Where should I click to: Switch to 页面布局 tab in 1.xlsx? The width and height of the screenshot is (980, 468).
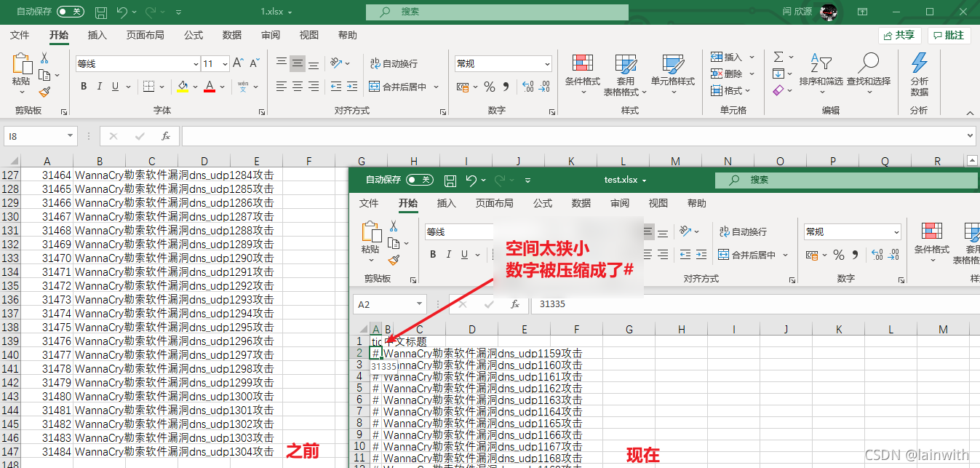point(146,35)
